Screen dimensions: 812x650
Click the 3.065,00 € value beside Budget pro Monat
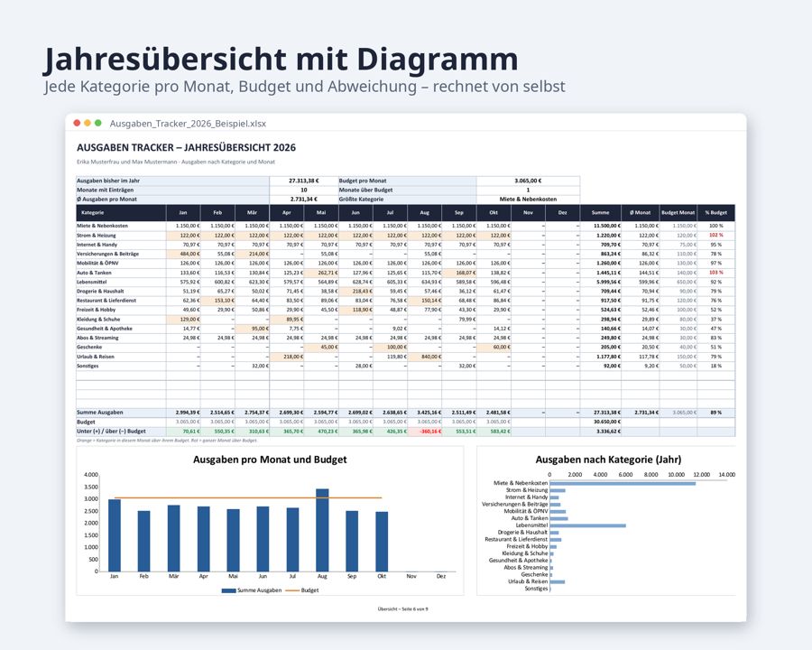coord(528,181)
